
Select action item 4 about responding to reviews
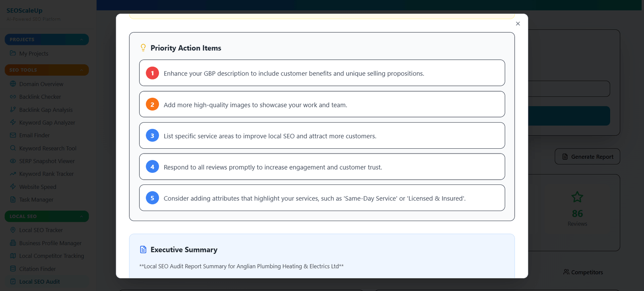coord(322,166)
